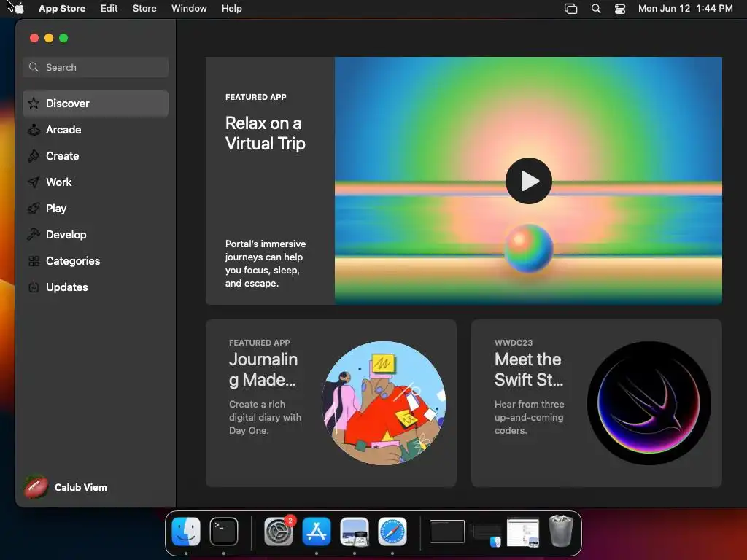Open the Window menu
Screen dimensions: 747x560
(x=189, y=9)
